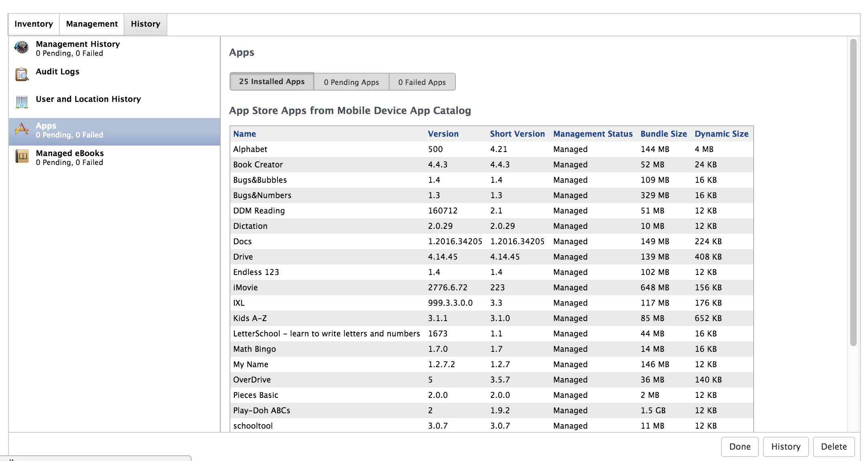
Task: Select the IXL row
Action: (x=491, y=303)
